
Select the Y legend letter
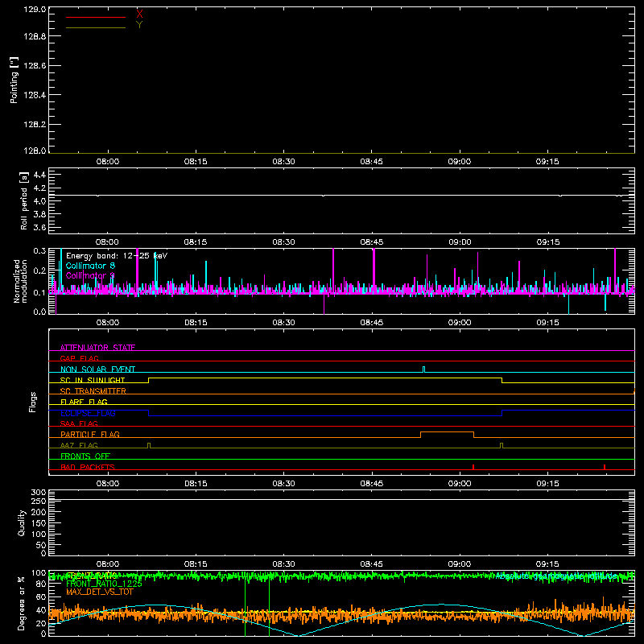coord(139,25)
